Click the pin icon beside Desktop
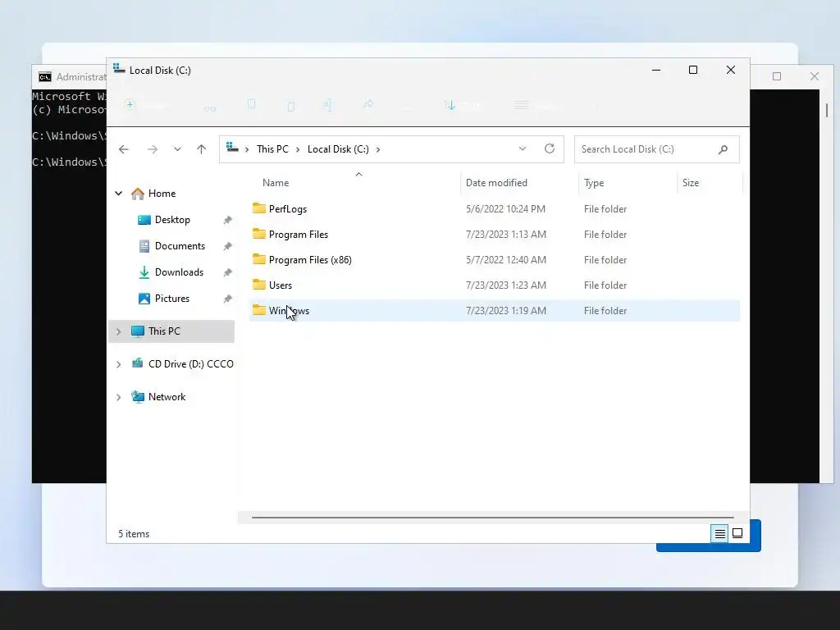840x630 pixels. tap(228, 220)
